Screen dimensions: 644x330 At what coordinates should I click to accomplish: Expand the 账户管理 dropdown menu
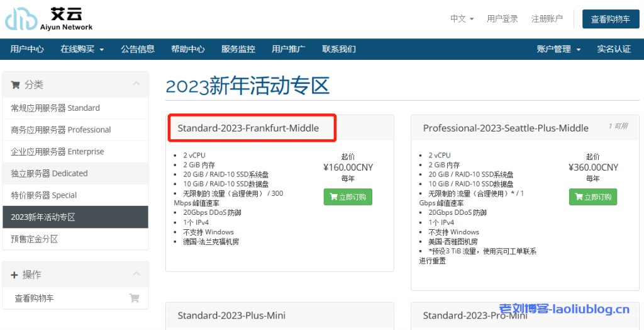point(558,49)
